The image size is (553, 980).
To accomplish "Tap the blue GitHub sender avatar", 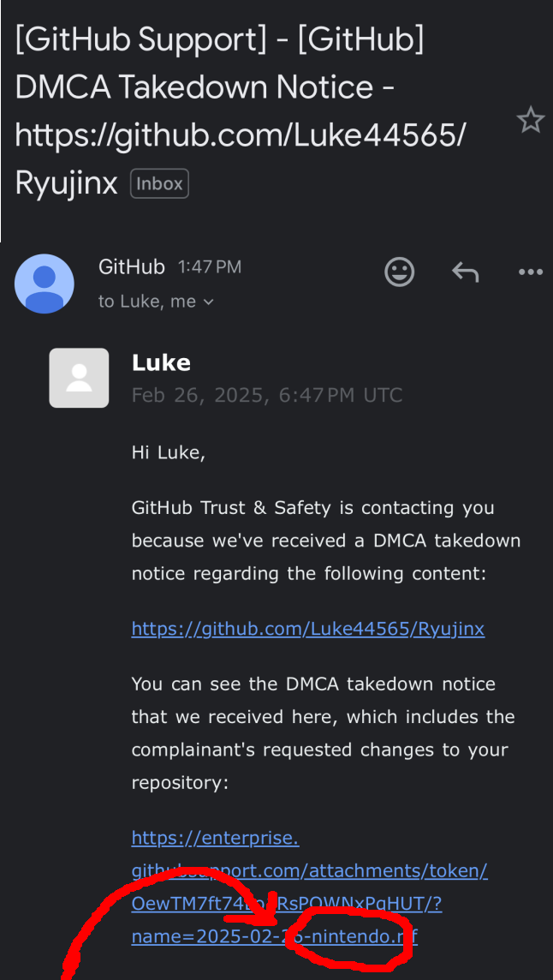I will point(45,283).
